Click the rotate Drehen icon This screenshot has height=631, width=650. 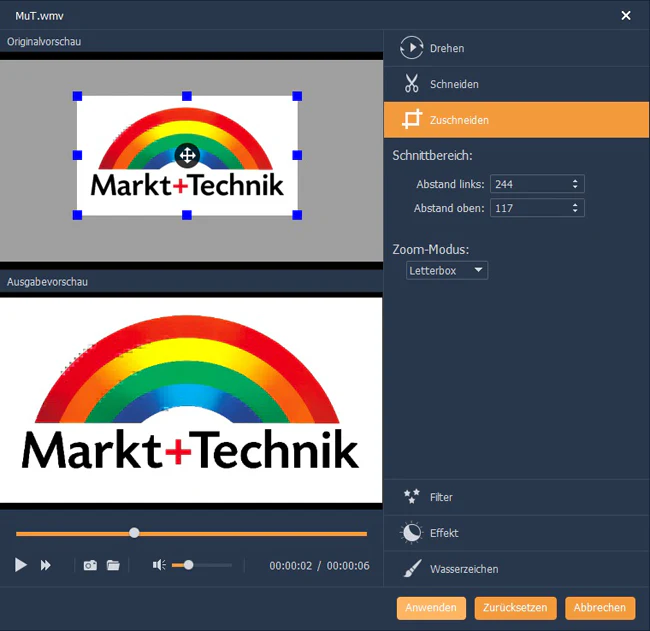(x=411, y=48)
